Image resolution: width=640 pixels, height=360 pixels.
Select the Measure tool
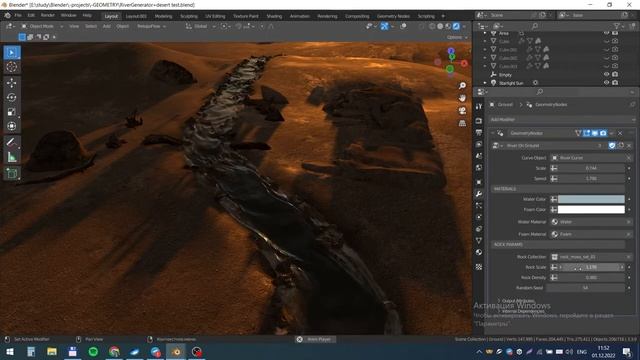(x=12, y=157)
